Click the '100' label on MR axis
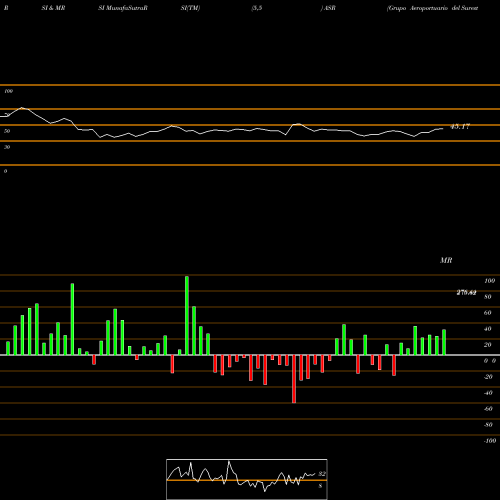 click(489, 281)
